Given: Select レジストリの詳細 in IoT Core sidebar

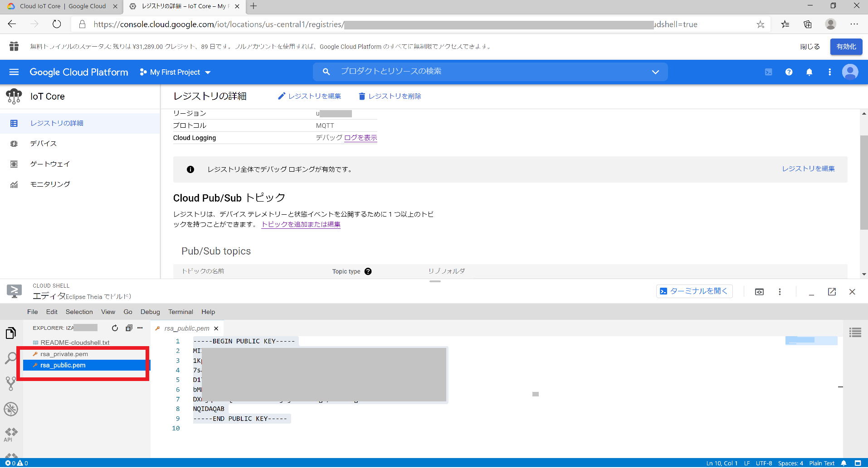Looking at the screenshot, I should click(80, 123).
